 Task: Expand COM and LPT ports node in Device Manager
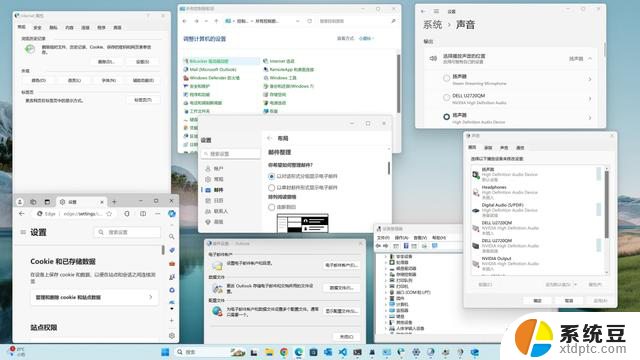tap(386, 292)
